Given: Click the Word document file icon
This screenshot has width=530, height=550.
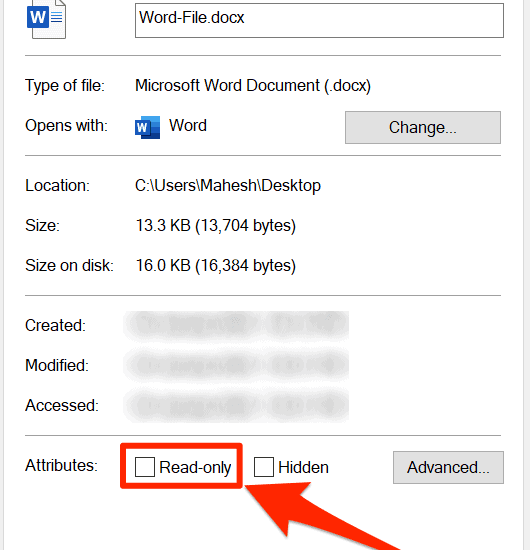Looking at the screenshot, I should click(46, 19).
